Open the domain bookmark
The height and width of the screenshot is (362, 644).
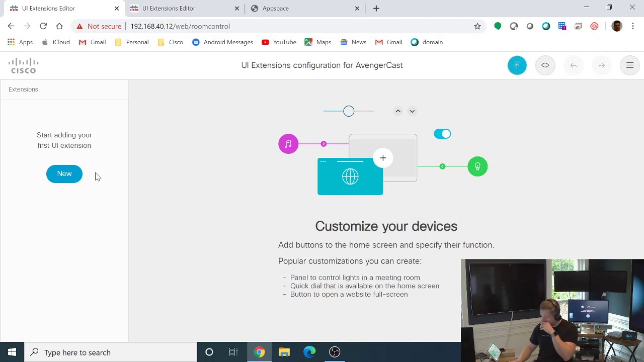(x=427, y=42)
